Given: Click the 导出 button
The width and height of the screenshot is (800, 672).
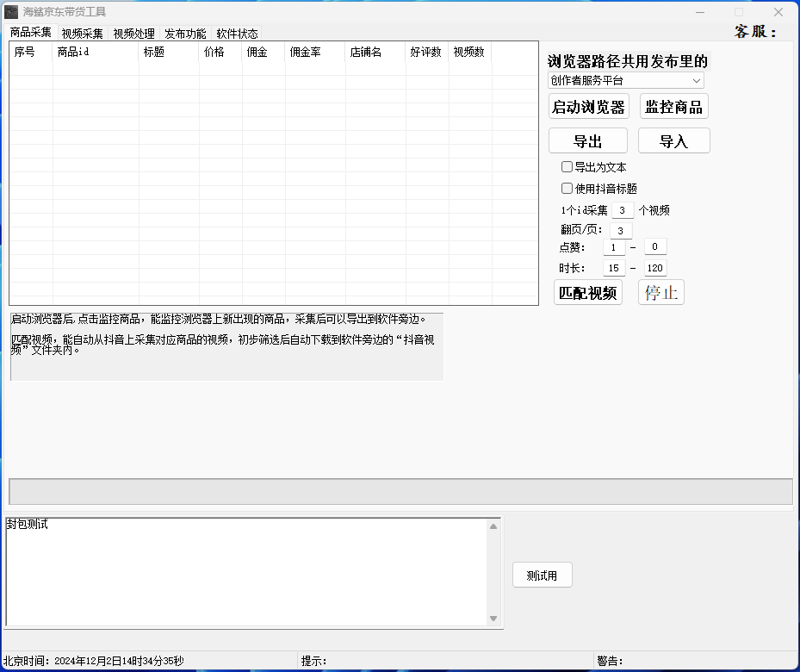Looking at the screenshot, I should pos(587,141).
